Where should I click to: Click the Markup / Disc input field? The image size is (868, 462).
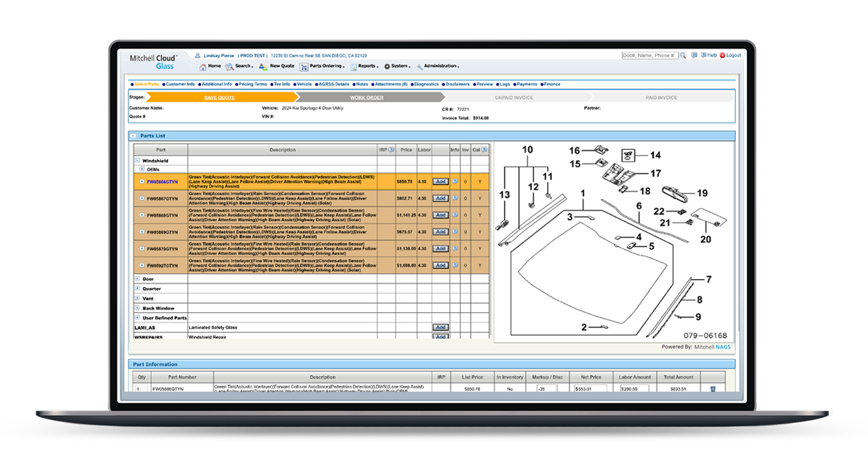tap(547, 389)
